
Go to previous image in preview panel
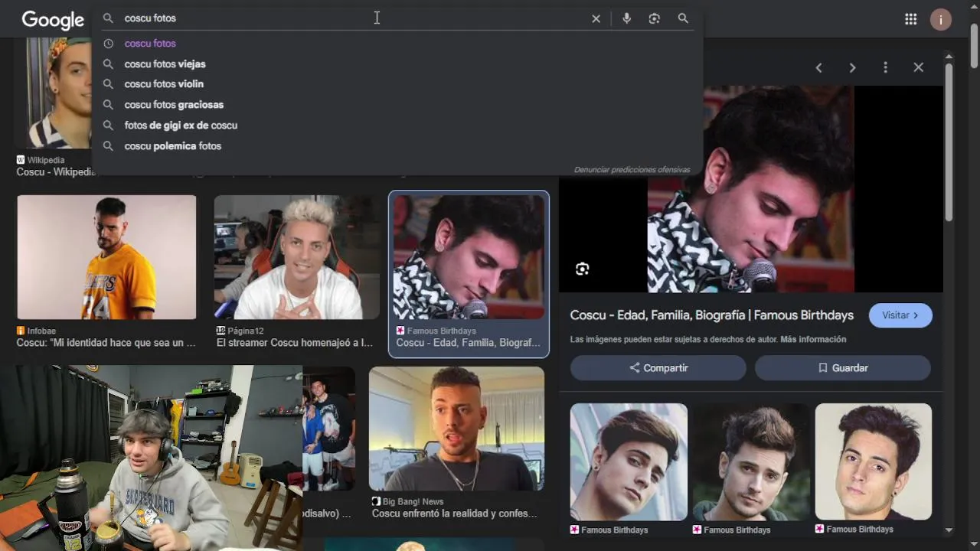click(818, 67)
